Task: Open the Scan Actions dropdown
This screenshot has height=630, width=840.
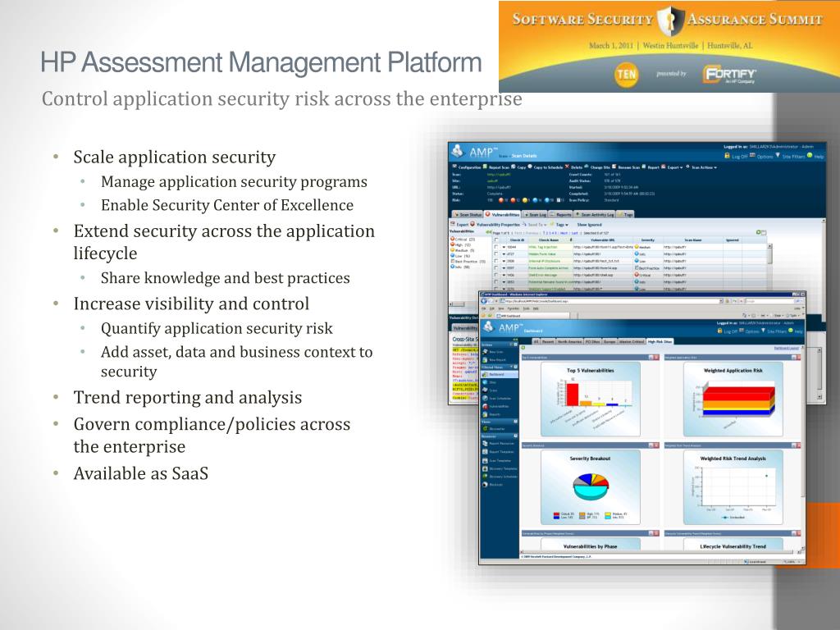Action: 701,167
